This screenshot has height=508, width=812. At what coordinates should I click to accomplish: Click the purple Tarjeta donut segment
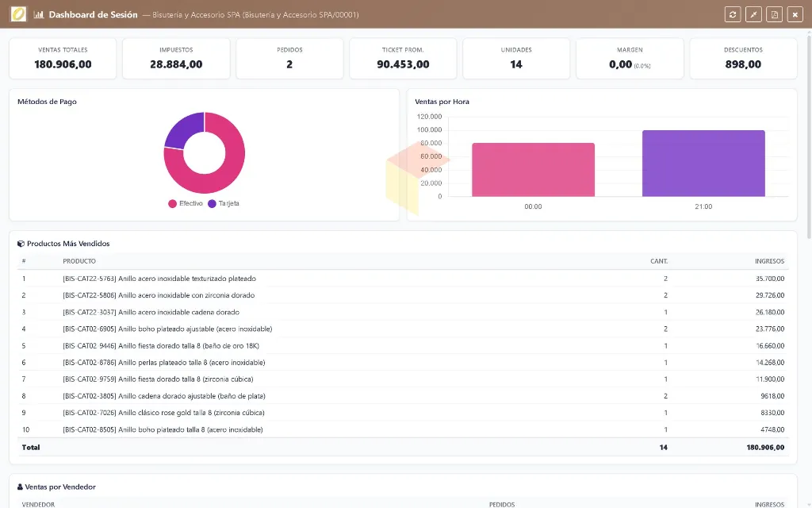pyautogui.click(x=182, y=129)
